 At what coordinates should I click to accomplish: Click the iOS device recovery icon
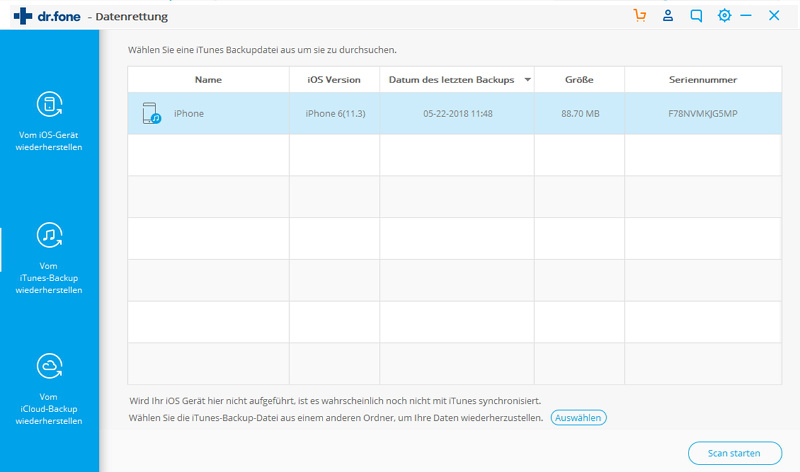click(49, 104)
